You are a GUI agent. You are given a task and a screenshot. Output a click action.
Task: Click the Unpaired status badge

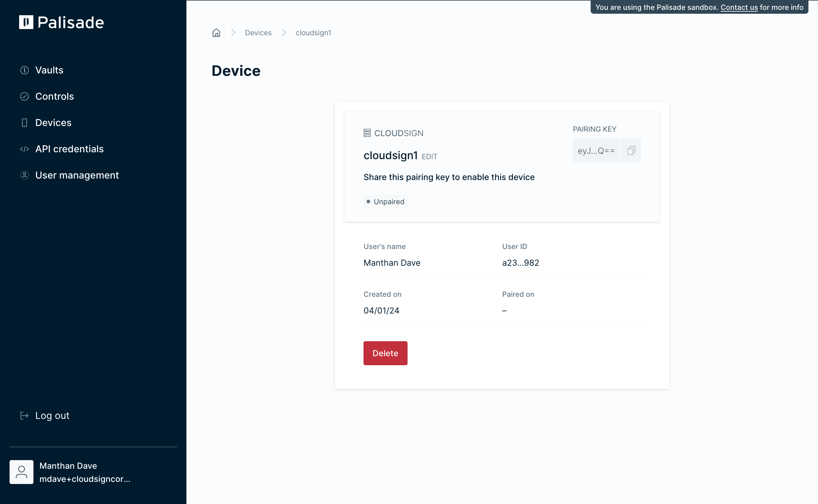[x=385, y=202]
